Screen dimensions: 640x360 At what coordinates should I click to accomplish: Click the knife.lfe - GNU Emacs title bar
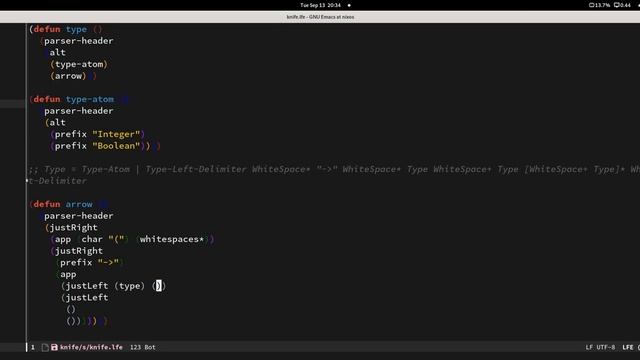point(320,17)
